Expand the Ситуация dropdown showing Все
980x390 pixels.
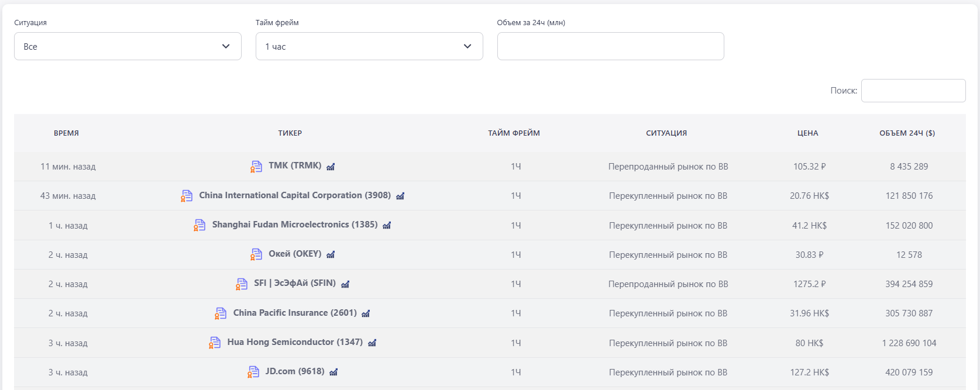128,46
